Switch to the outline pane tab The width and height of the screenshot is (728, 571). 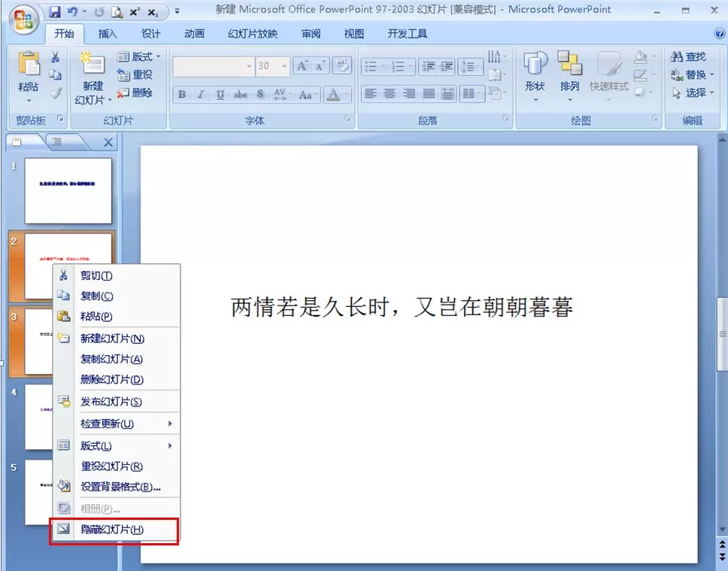(57, 141)
